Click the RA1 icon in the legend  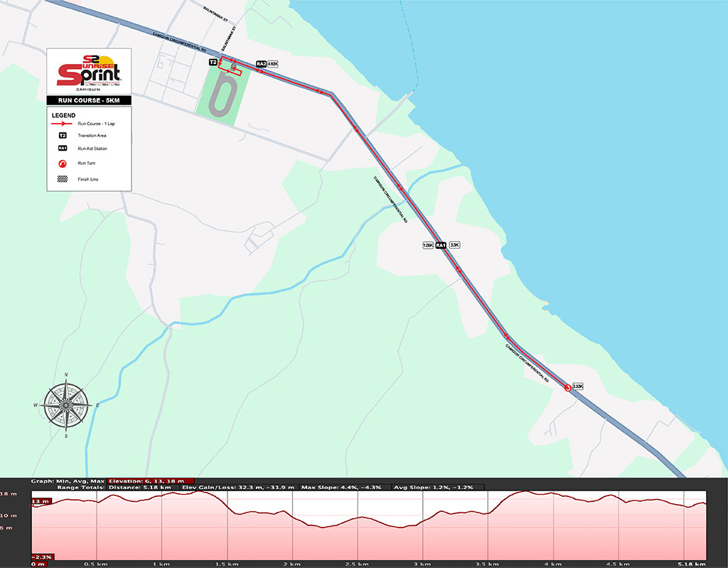tap(63, 149)
